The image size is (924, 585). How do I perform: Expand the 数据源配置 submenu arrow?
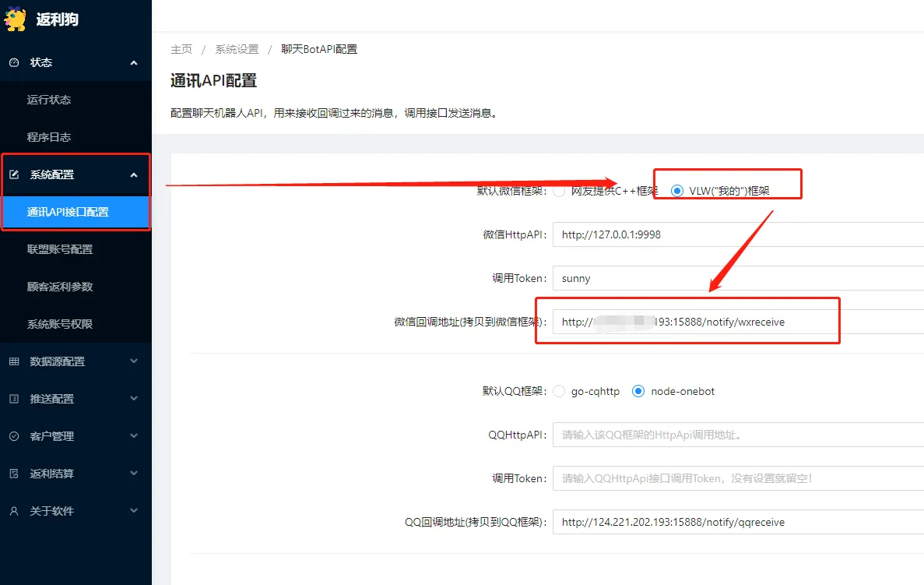point(133,361)
